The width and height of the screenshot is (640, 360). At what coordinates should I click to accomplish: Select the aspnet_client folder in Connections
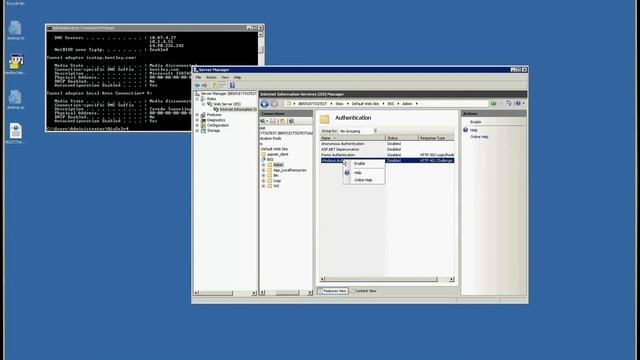(x=278, y=154)
